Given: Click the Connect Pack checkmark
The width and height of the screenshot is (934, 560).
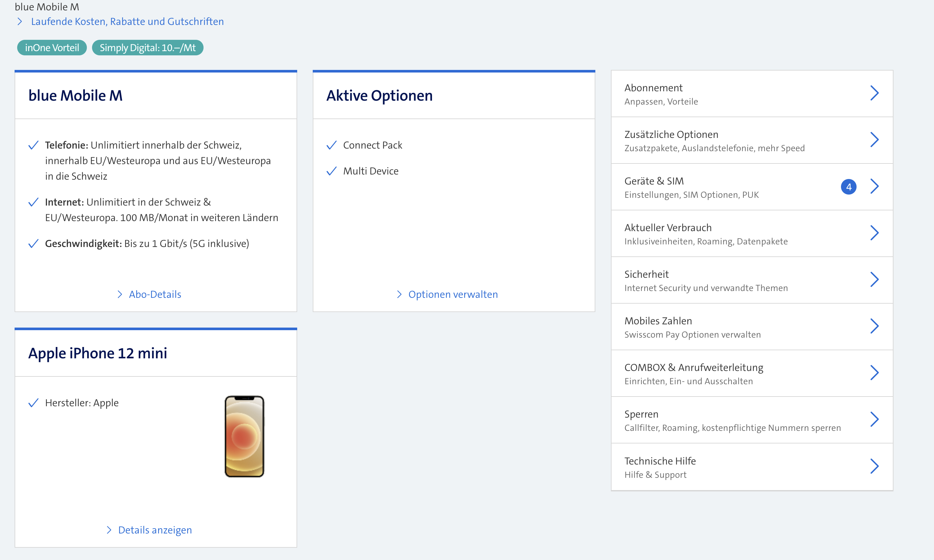Looking at the screenshot, I should point(331,145).
